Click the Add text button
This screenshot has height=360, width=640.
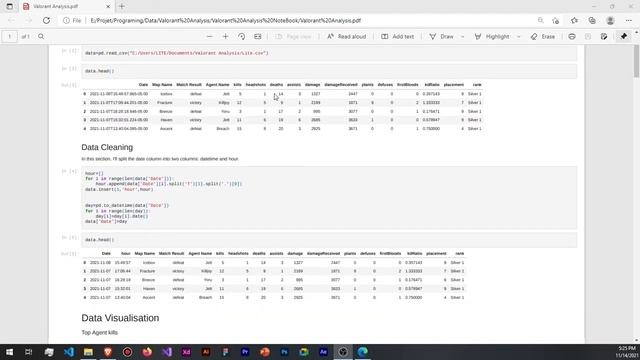[x=398, y=36]
